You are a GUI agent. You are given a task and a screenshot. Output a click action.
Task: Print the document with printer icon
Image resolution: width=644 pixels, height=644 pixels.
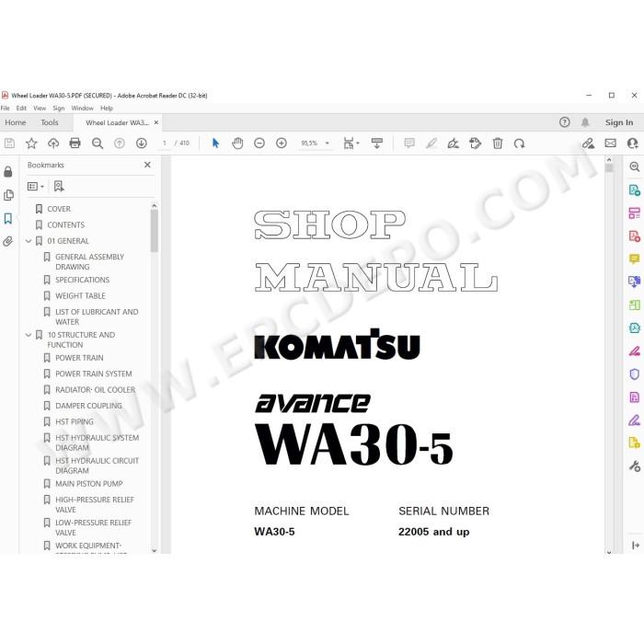point(75,144)
